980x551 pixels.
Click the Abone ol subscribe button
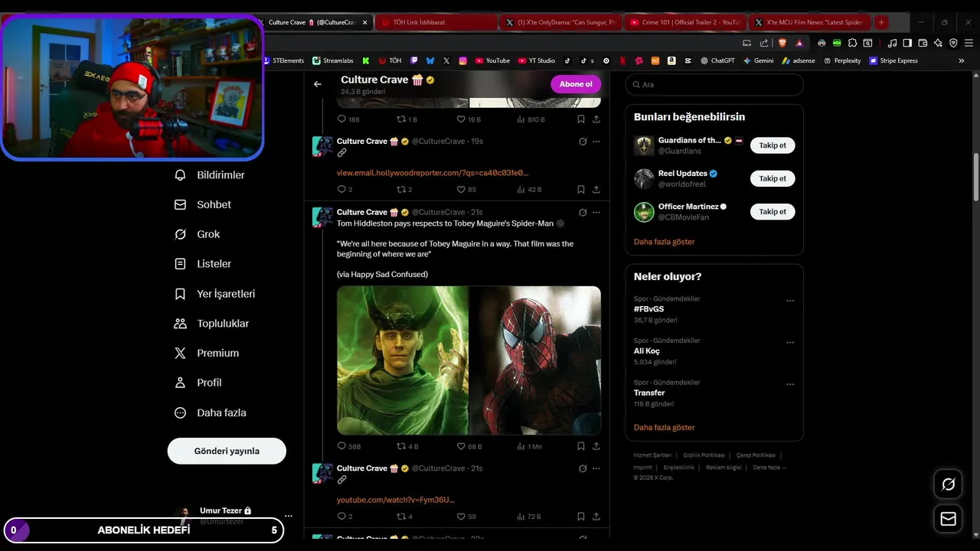point(576,84)
